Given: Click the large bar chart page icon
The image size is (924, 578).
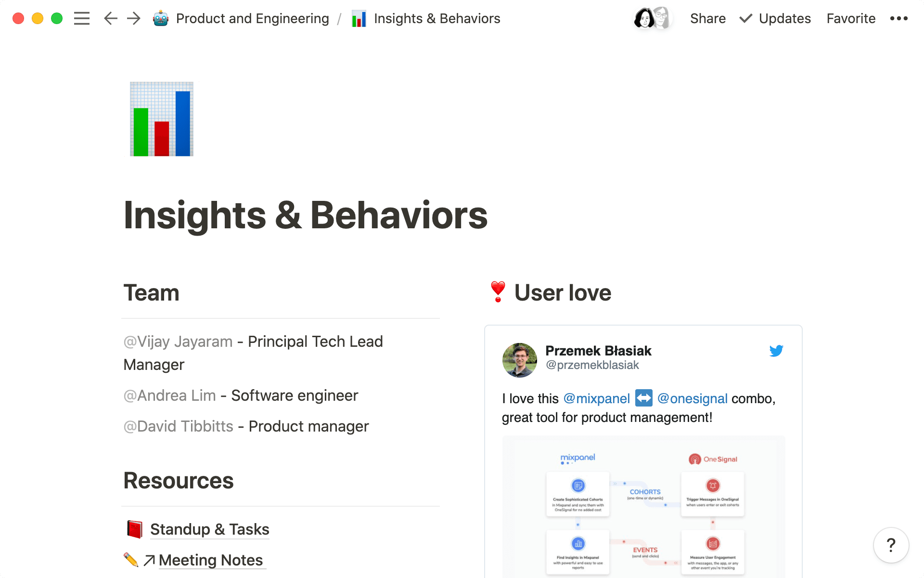Looking at the screenshot, I should point(162,119).
